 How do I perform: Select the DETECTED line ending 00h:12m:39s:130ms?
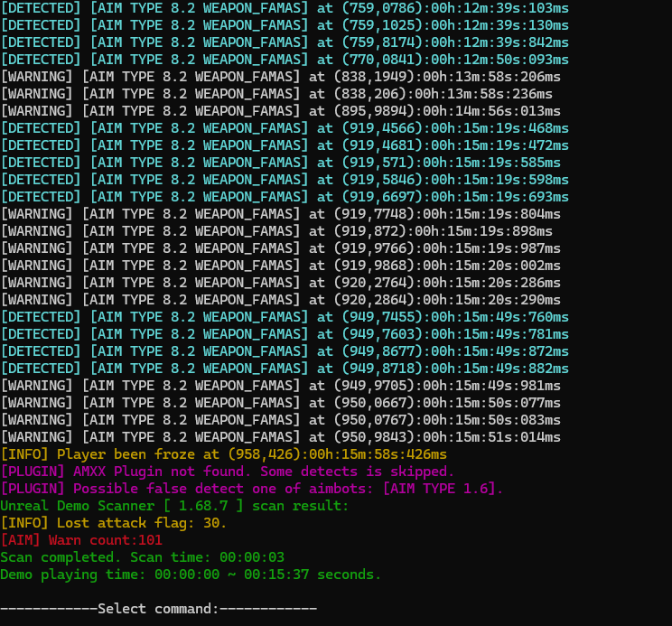pos(285,25)
